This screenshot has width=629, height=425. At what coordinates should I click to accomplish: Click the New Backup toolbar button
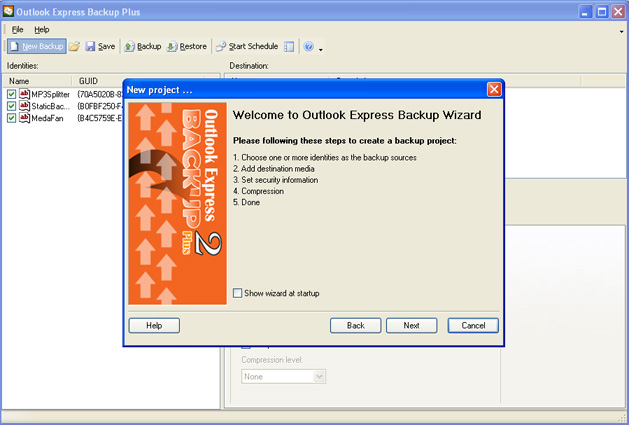tap(37, 47)
